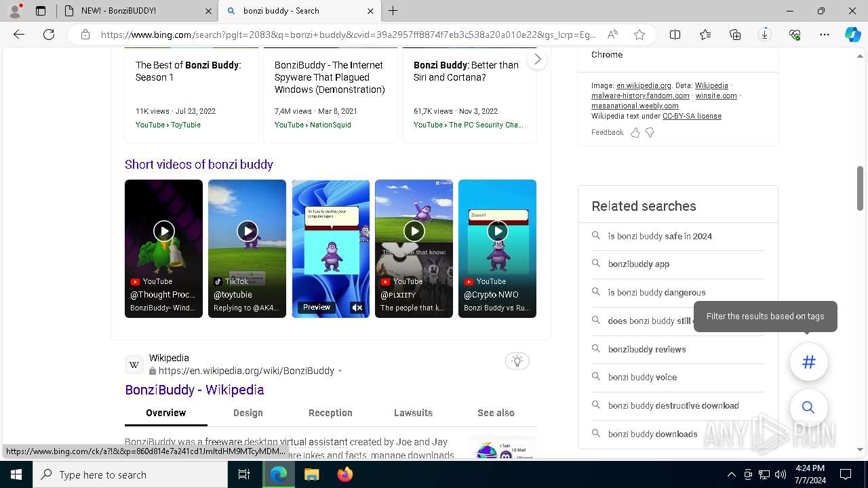
Task: Click taskbar Type here to search box
Action: click(130, 474)
